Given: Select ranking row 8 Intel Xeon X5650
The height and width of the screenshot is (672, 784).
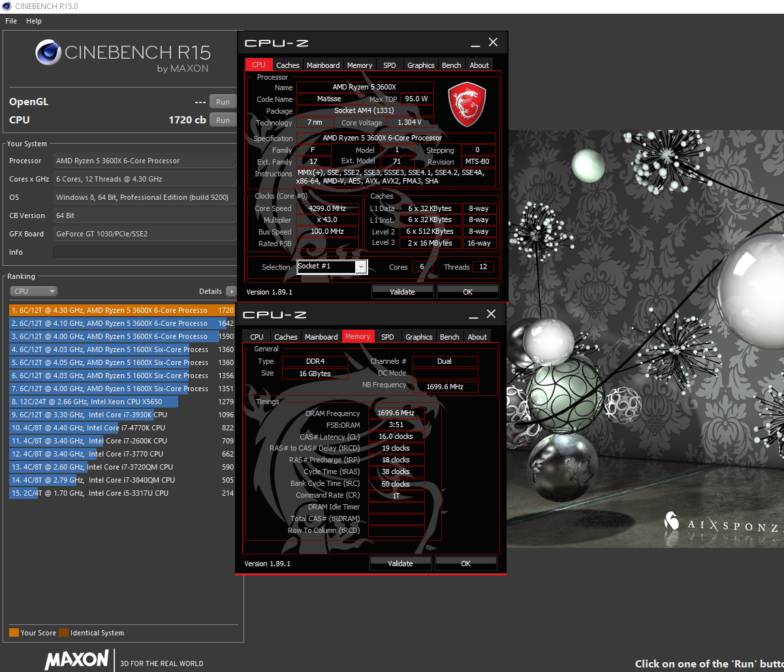Looking at the screenshot, I should click(x=122, y=402).
